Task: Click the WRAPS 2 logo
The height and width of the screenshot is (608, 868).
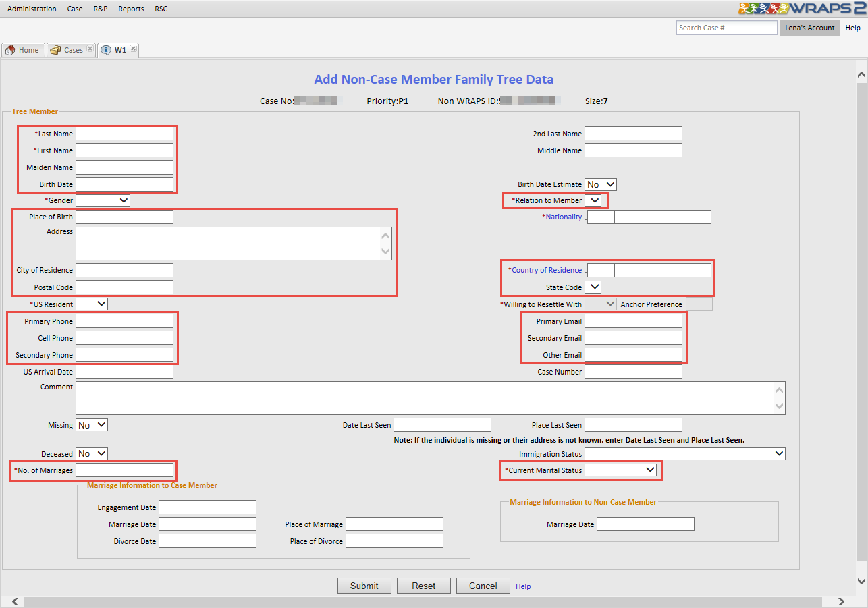Action: pos(802,8)
